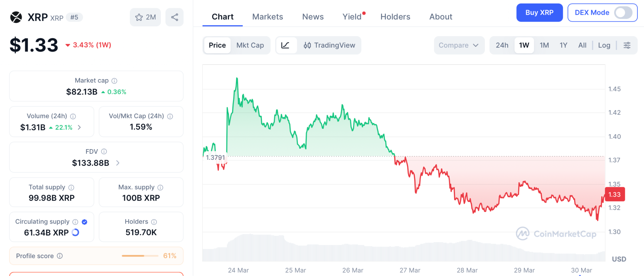Switch chart to Mkt Cap view
The width and height of the screenshot is (644, 276).
pyautogui.click(x=250, y=45)
